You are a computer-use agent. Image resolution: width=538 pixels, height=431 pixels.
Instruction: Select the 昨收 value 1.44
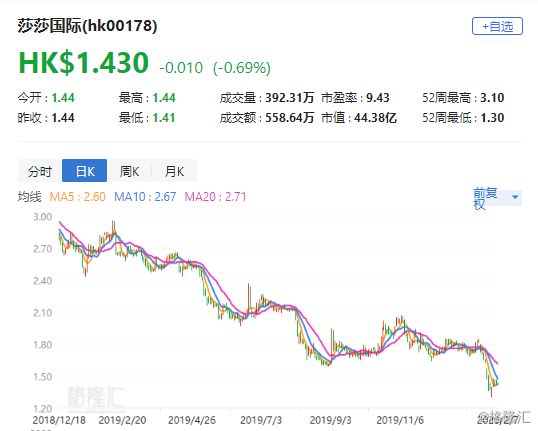(x=63, y=118)
